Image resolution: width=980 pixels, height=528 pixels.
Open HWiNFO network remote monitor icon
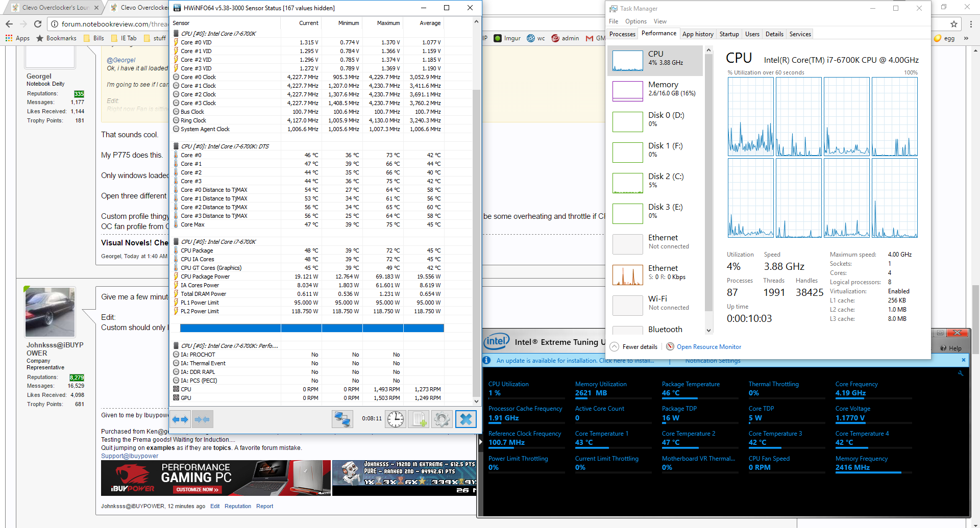pyautogui.click(x=341, y=419)
